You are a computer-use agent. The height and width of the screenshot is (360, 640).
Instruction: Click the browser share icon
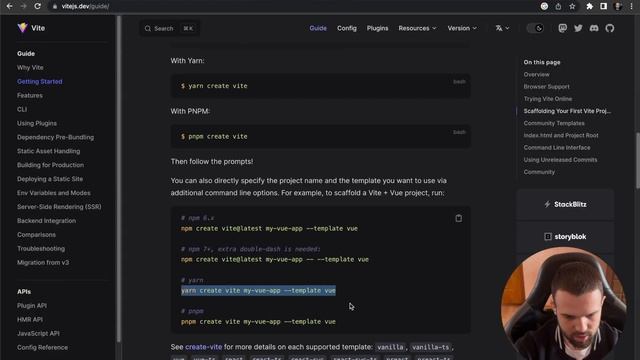(x=558, y=6)
